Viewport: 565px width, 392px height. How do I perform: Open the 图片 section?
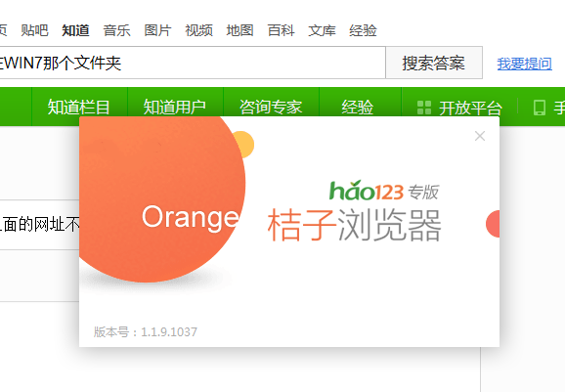[157, 30]
